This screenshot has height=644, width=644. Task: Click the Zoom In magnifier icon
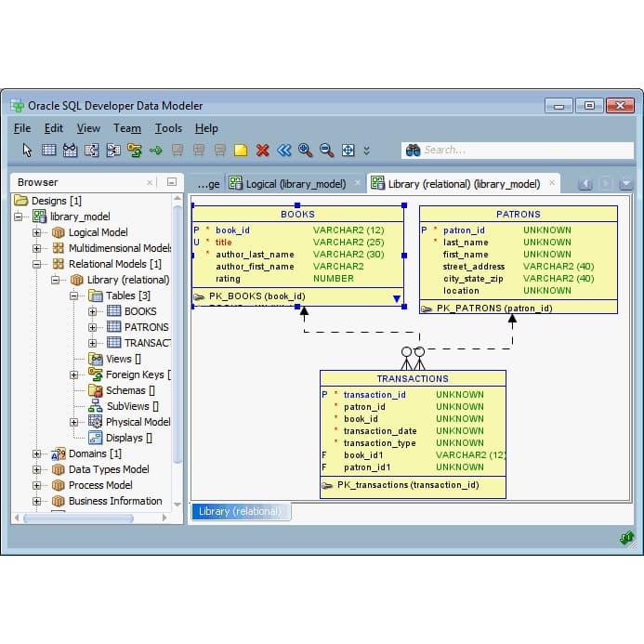coord(305,150)
